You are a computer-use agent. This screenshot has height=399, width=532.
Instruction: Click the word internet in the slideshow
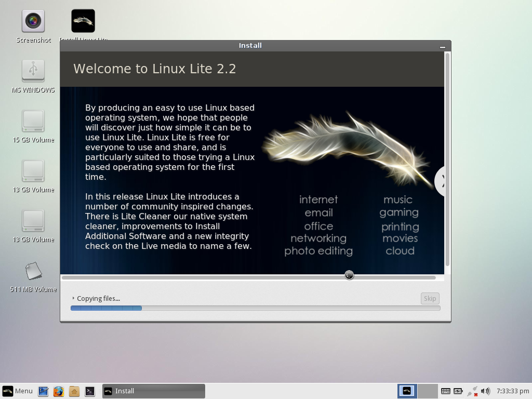[318, 199]
